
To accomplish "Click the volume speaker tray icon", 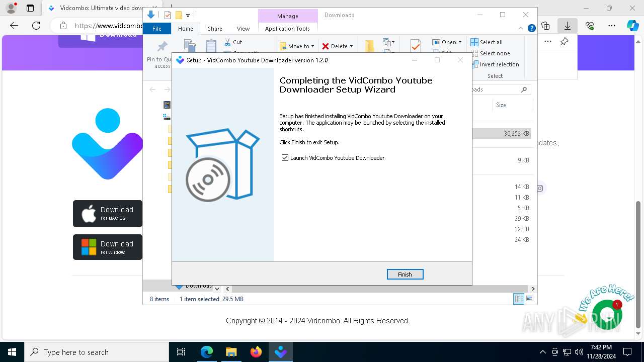I will (579, 352).
